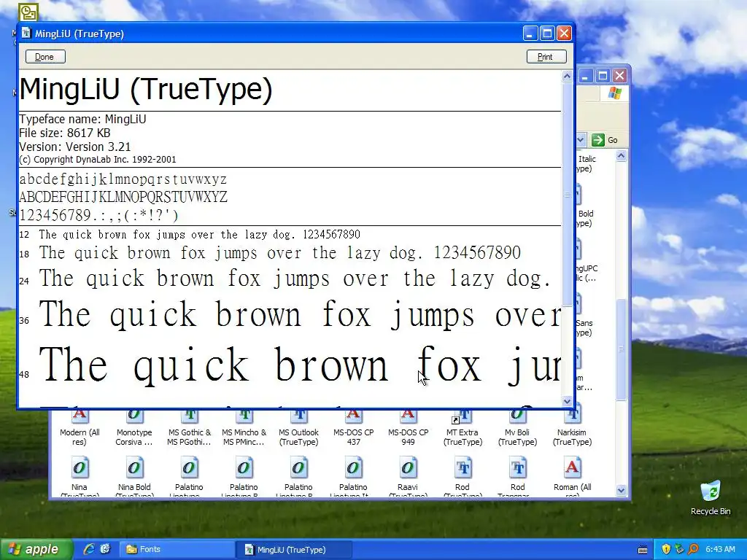Click the lowercase alphabet sample line
This screenshot has width=747, height=560.
123,179
